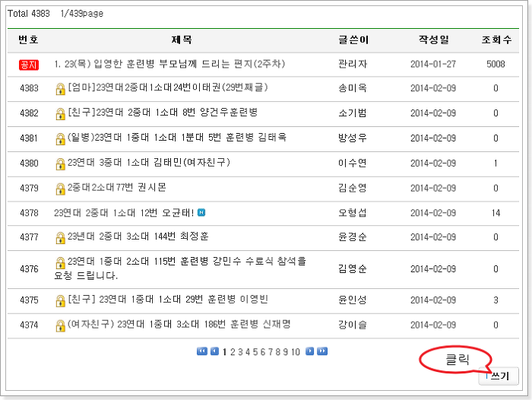This screenshot has width=532, height=400.
Task: Click lock icon on post 4376
Action: 60,263
